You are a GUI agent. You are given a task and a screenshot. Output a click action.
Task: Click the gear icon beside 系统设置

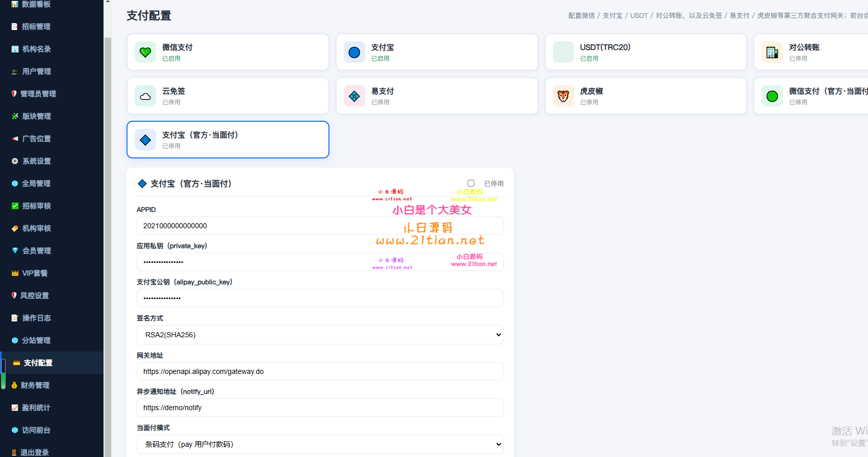pyautogui.click(x=15, y=161)
